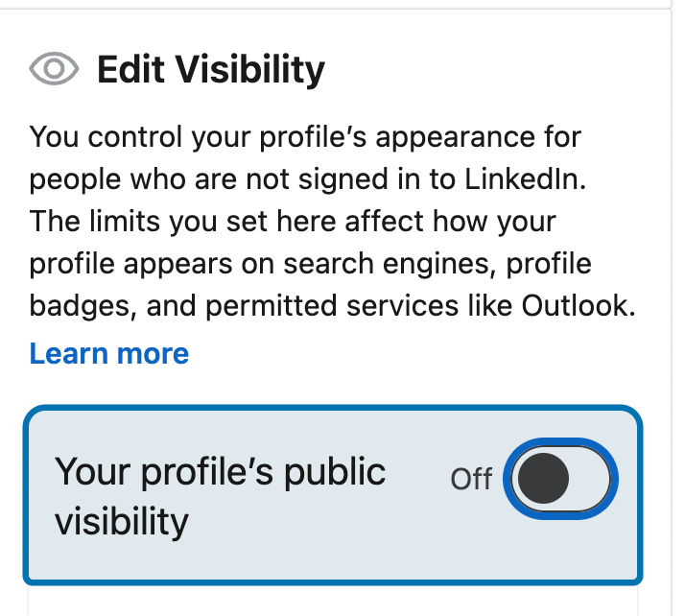The width and height of the screenshot is (685, 616).
Task: Click the Off status label
Action: tap(471, 478)
